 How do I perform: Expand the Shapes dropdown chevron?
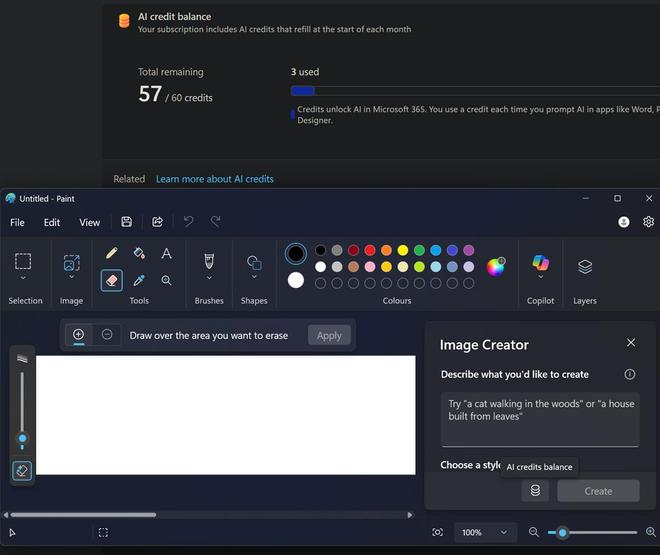tap(254, 276)
